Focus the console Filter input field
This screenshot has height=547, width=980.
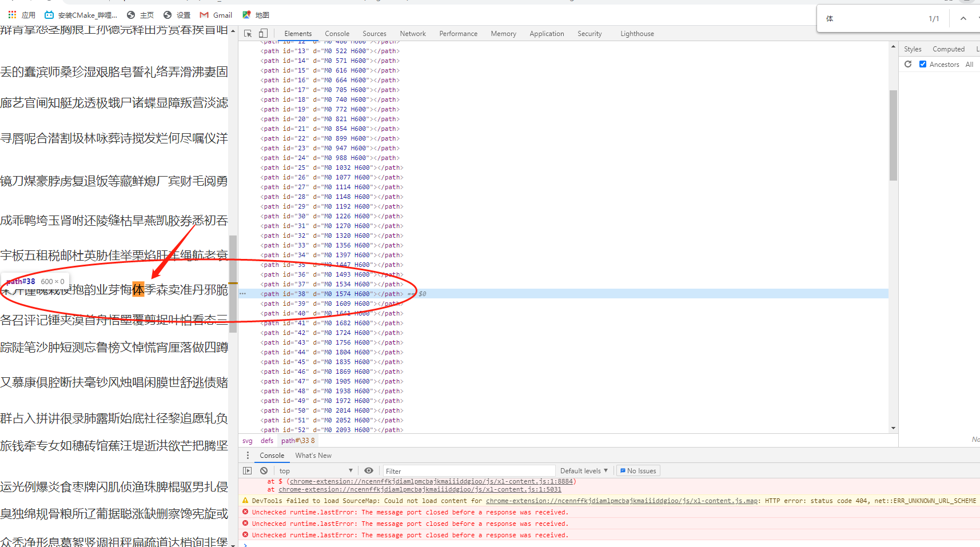click(469, 471)
